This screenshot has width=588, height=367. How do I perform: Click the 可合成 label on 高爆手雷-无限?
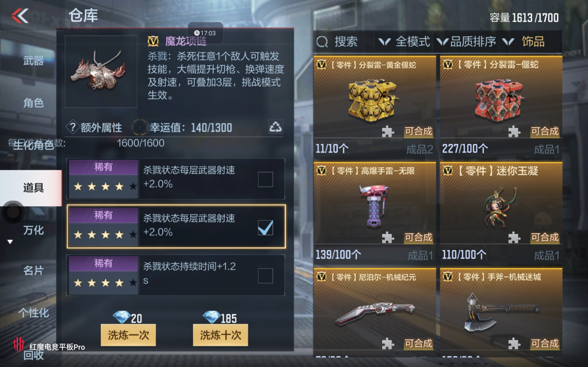[x=418, y=237]
